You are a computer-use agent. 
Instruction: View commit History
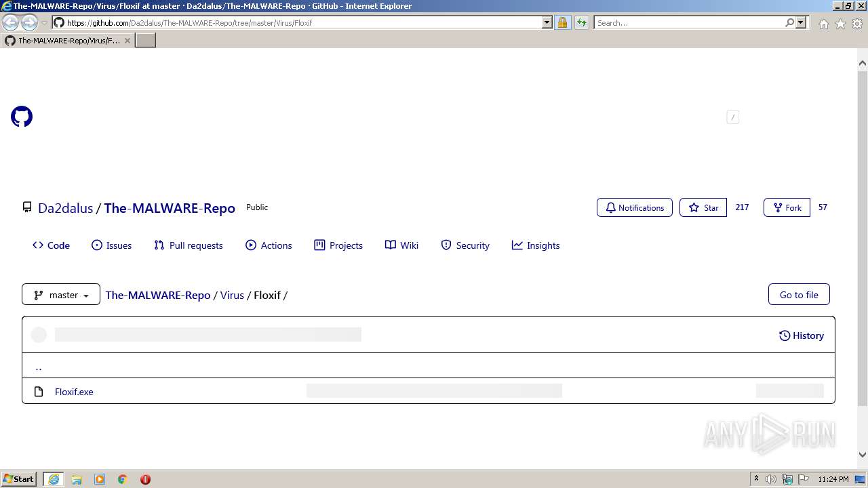pos(802,335)
